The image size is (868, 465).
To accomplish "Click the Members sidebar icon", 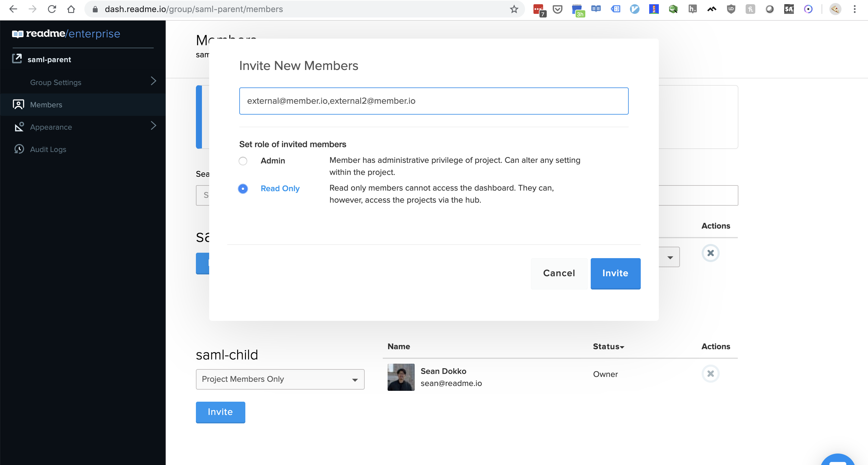I will click(x=18, y=105).
